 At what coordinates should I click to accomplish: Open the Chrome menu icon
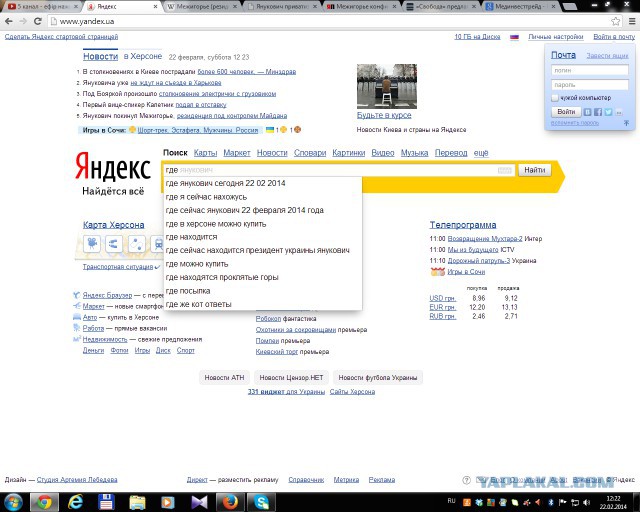click(631, 21)
